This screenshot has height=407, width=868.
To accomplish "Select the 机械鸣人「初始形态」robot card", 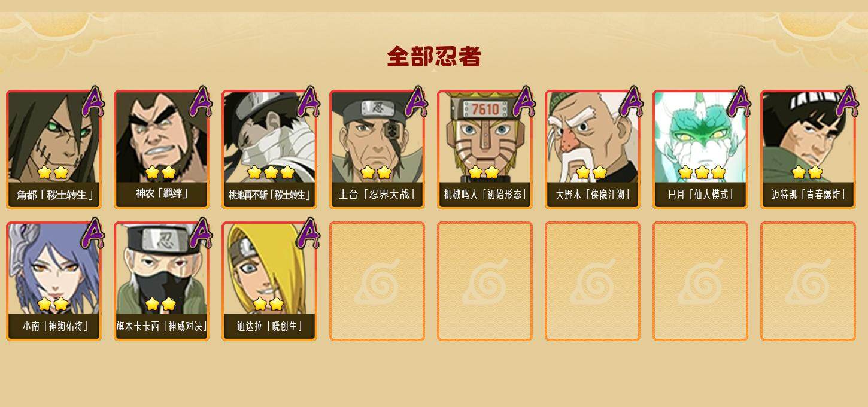I will coord(485,150).
